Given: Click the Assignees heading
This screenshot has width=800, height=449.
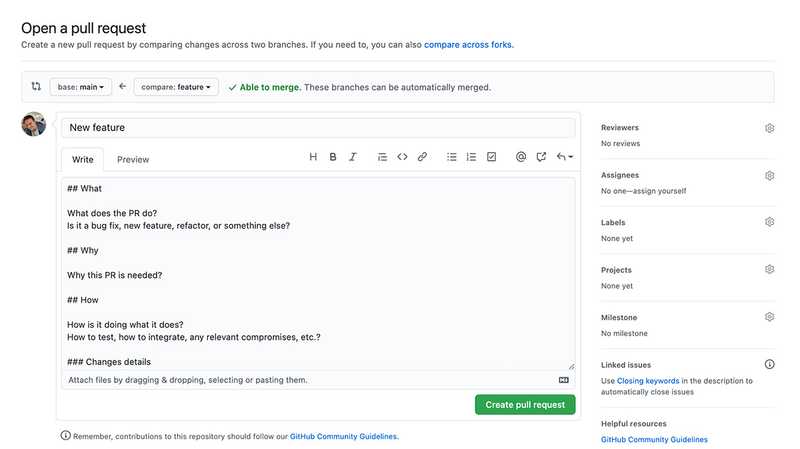Looking at the screenshot, I should pyautogui.click(x=619, y=176).
